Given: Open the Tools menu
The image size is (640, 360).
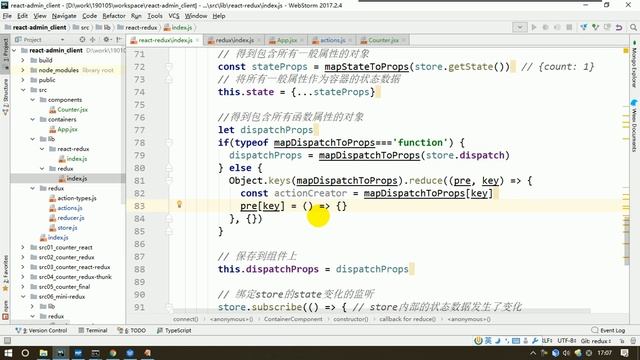Looking at the screenshot, I should pos(155,16).
